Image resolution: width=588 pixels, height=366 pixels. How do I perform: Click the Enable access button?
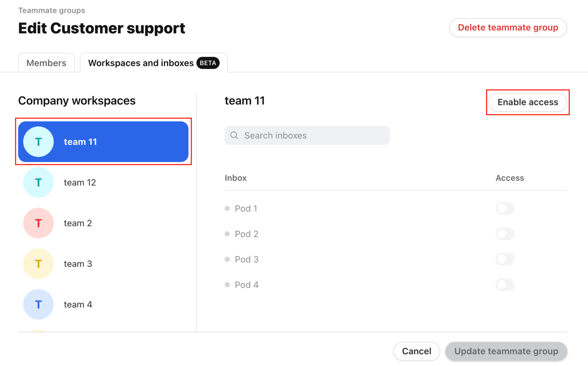pos(527,102)
